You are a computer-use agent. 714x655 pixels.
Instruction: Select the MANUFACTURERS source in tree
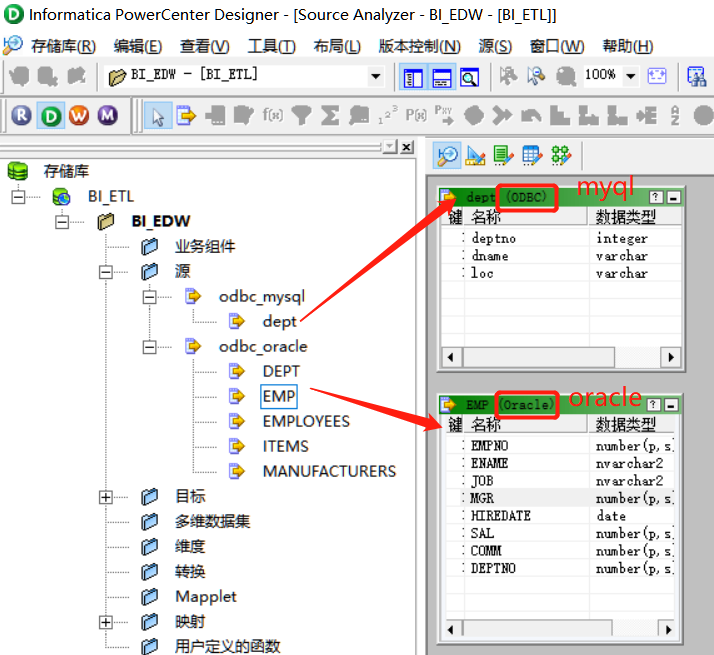pyautogui.click(x=329, y=471)
